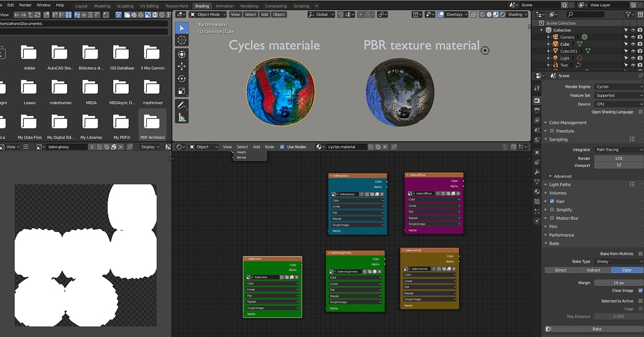
Task: Go back in file browser history
Action: (16, 15)
